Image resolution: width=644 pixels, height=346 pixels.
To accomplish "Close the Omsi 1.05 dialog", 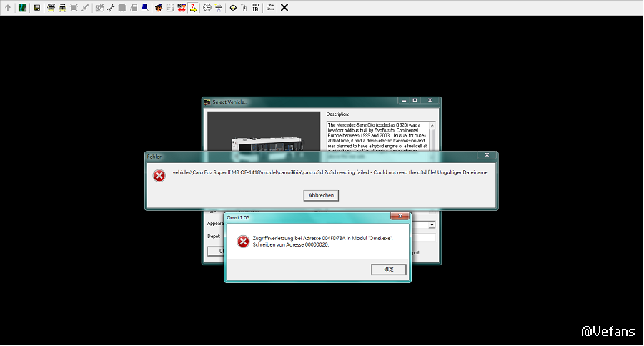I will tap(400, 216).
